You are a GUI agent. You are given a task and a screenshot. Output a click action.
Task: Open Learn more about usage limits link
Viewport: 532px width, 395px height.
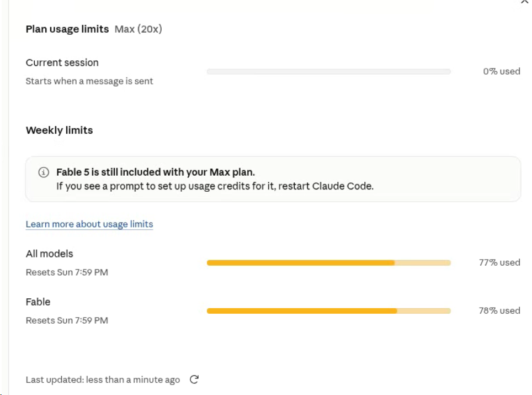89,224
